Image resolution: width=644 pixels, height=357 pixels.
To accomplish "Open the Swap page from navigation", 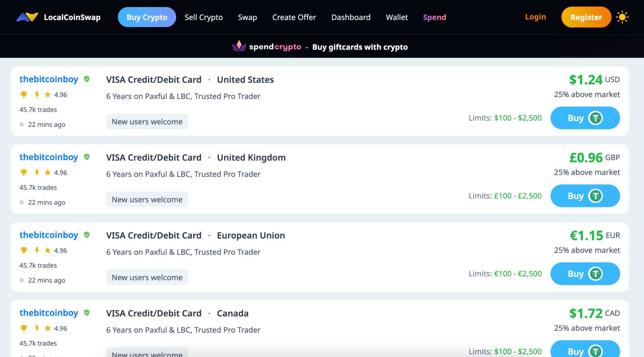I will pyautogui.click(x=247, y=17).
